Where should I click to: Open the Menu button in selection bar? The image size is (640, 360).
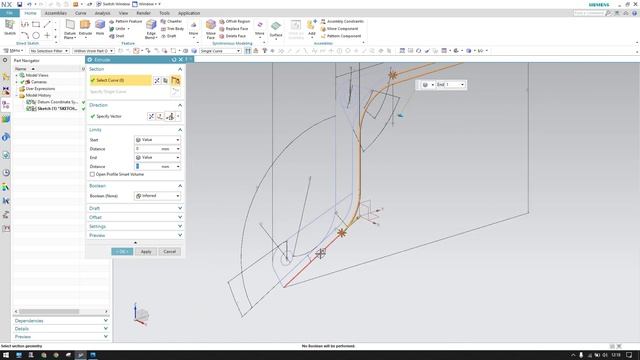[13, 51]
